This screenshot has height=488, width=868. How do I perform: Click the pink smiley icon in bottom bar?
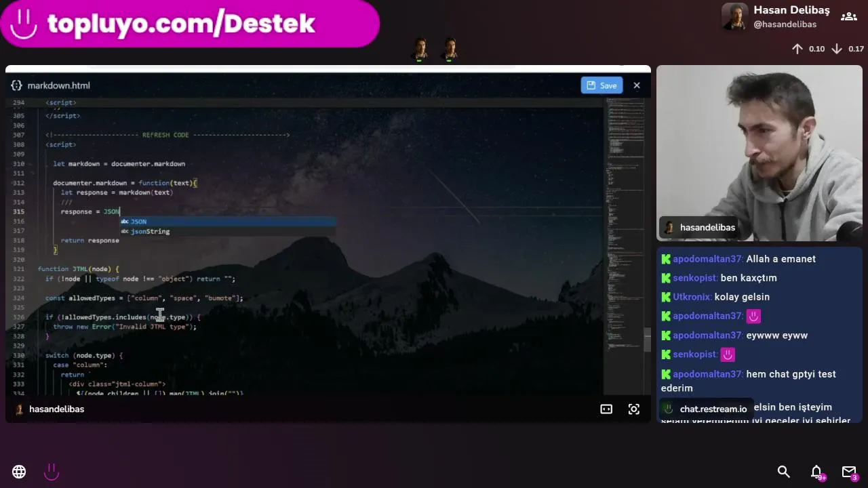click(x=52, y=472)
